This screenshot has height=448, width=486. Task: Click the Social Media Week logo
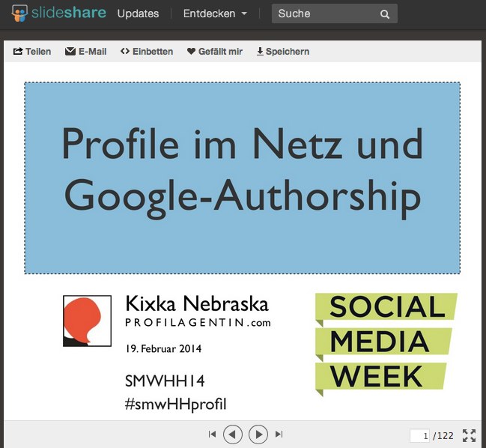pyautogui.click(x=386, y=345)
